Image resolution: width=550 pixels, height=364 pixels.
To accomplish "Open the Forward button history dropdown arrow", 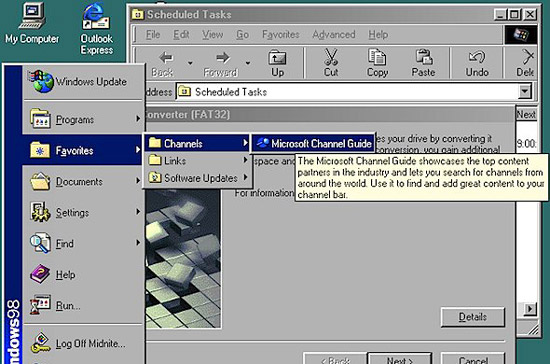I will pos(248,63).
